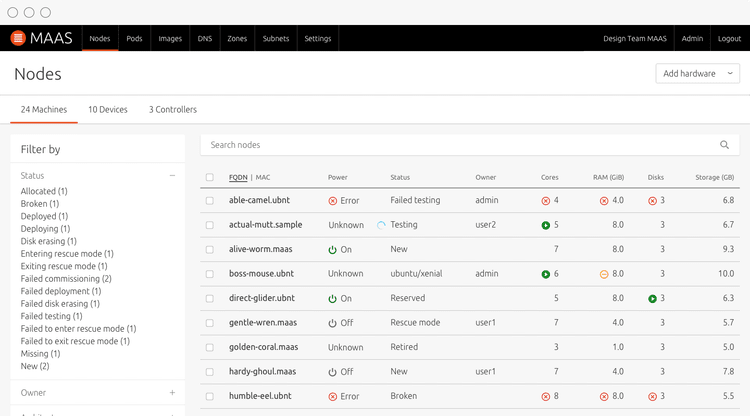Toggle the select-all nodes checkbox
The height and width of the screenshot is (416, 750).
pos(210,177)
